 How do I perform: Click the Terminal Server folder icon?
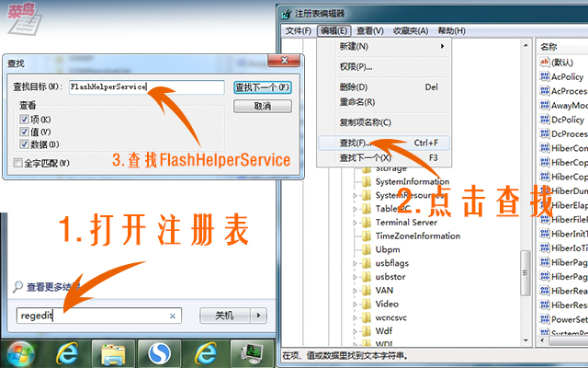(x=367, y=223)
